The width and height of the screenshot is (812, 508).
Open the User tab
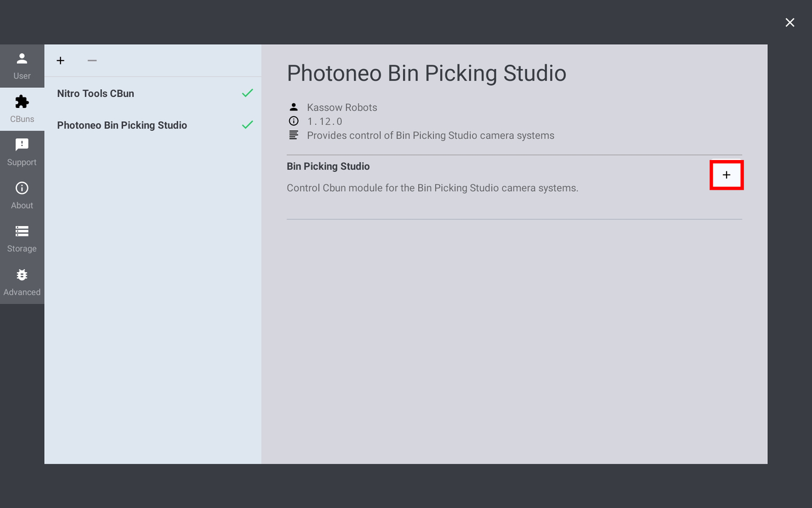[x=22, y=66]
